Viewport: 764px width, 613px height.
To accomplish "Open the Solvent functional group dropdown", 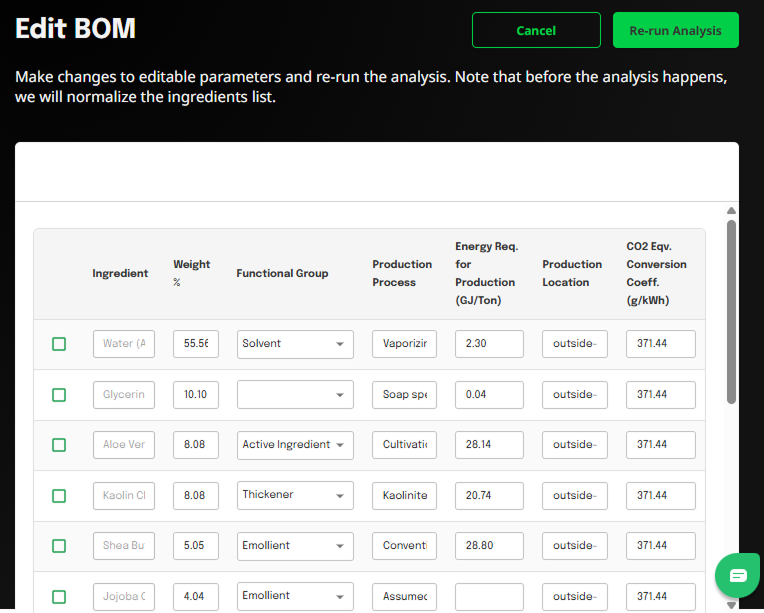I will [x=295, y=344].
